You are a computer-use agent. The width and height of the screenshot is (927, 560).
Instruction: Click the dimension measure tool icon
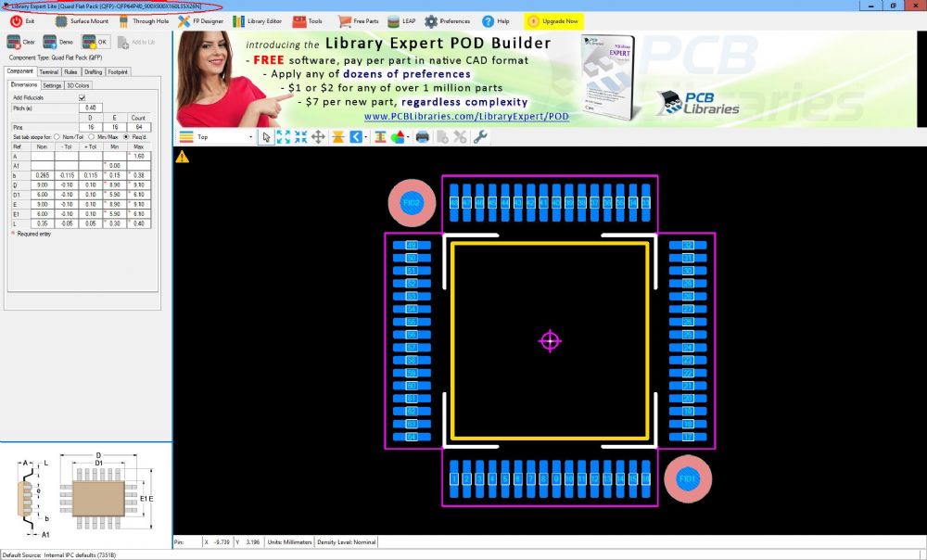[x=380, y=137]
